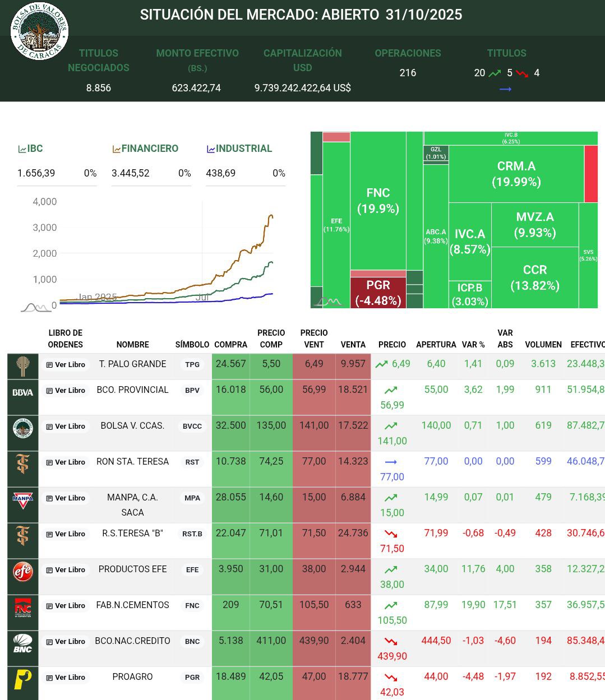The image size is (605, 700).
Task: Click the IBC index chart icon
Action: [22, 149]
